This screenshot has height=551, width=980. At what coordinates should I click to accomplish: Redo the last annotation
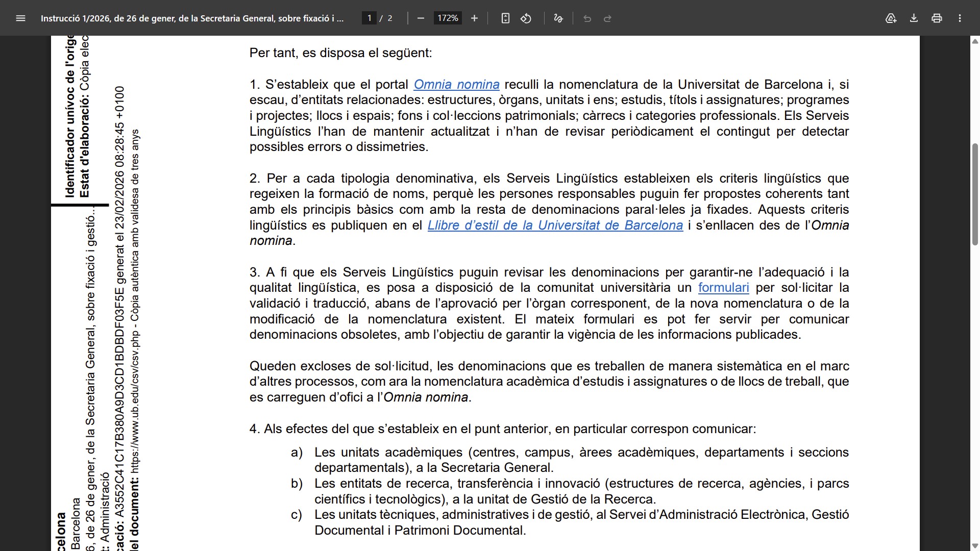pos(607,18)
